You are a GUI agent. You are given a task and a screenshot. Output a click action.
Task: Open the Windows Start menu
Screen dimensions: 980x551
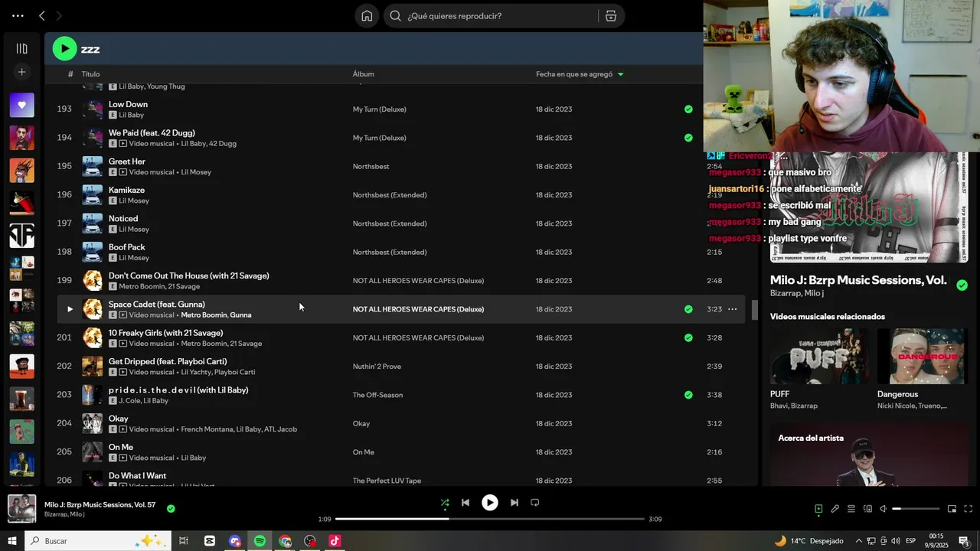click(x=11, y=541)
